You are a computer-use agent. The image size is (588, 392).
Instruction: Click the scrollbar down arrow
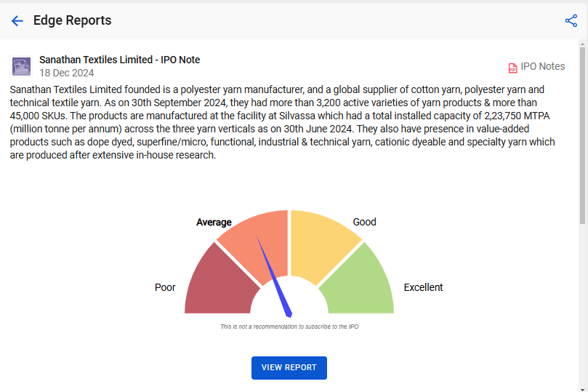(x=582, y=389)
